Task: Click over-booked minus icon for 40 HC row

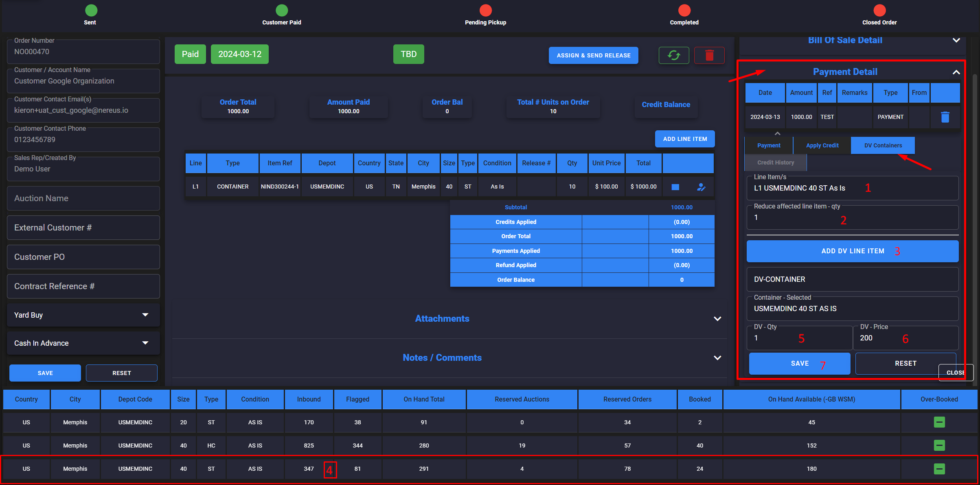Action: pos(939,445)
